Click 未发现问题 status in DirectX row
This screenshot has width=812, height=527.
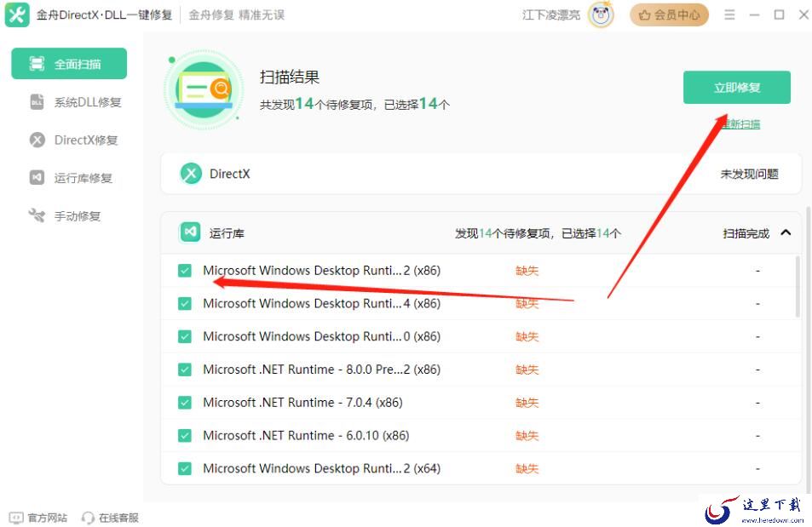749,174
